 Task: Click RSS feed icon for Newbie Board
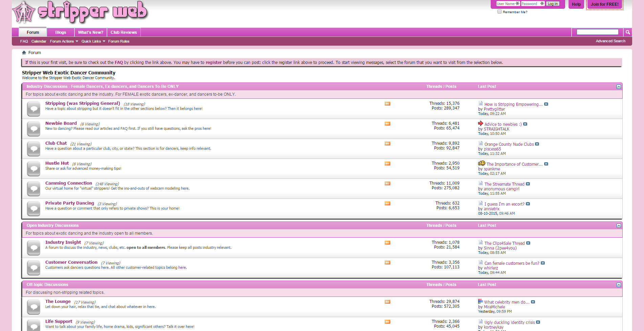click(x=387, y=124)
